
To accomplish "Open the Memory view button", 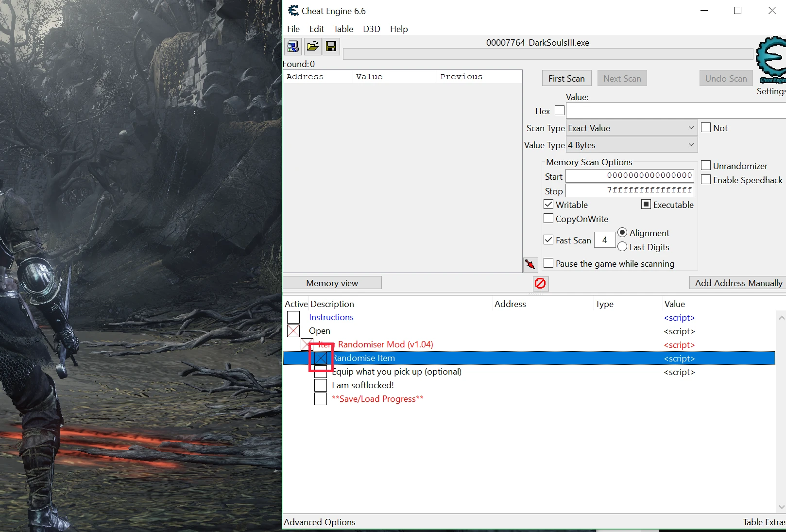I will point(332,283).
